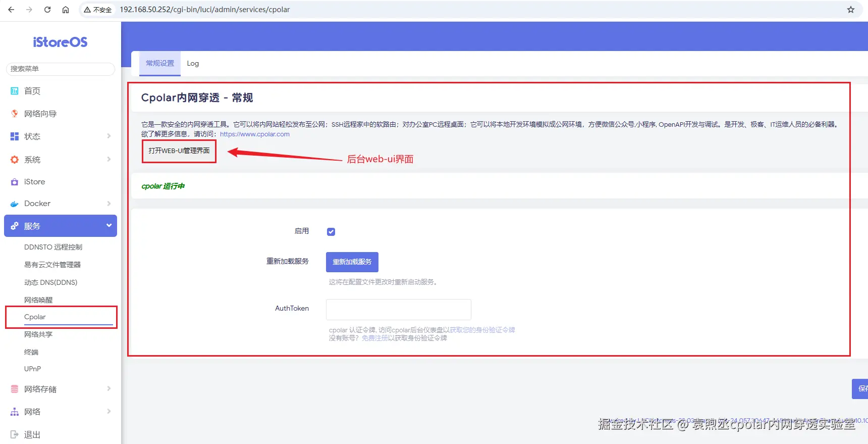Click the 网络存储 database icon
868x444 pixels.
(x=15, y=389)
